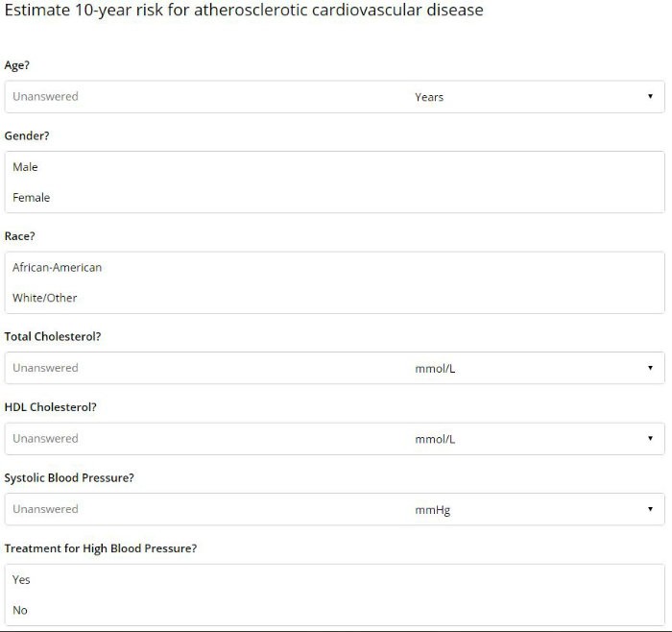Open the mmHg unit dropdown
The height and width of the screenshot is (632, 672).
pos(526,509)
